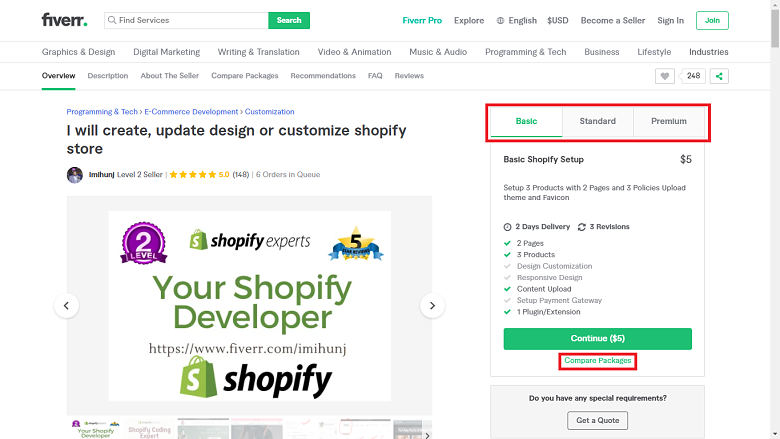Open Industries category menu
This screenshot has height=439, width=780.
[709, 52]
